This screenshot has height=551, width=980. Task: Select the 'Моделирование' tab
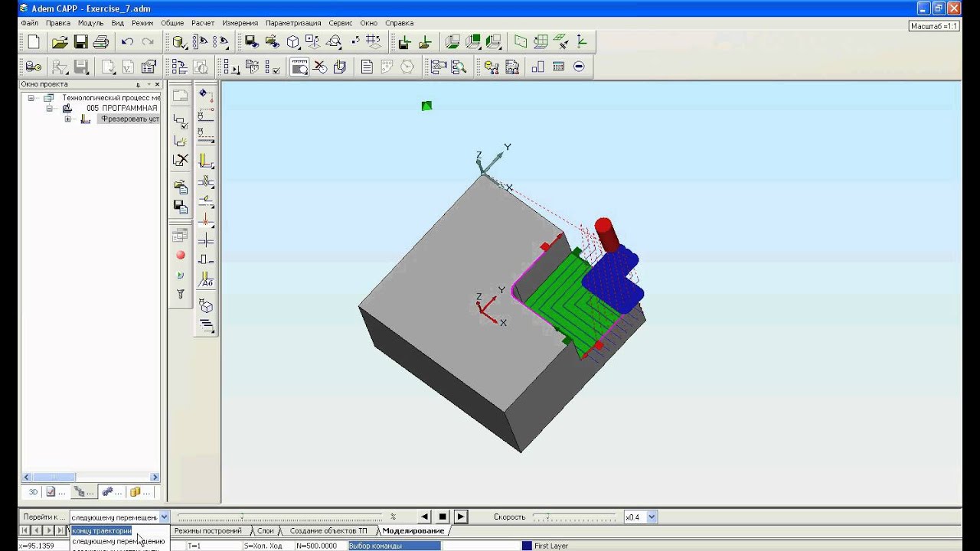[x=413, y=530]
